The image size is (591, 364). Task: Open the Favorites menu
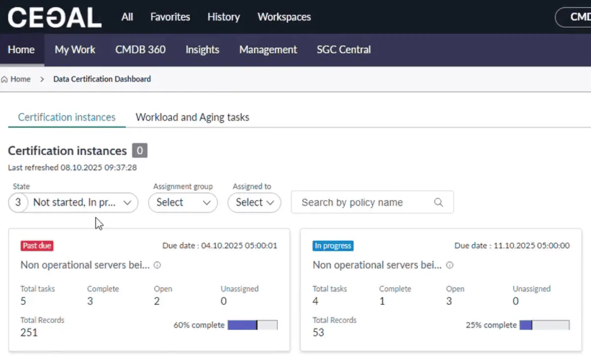tap(170, 17)
